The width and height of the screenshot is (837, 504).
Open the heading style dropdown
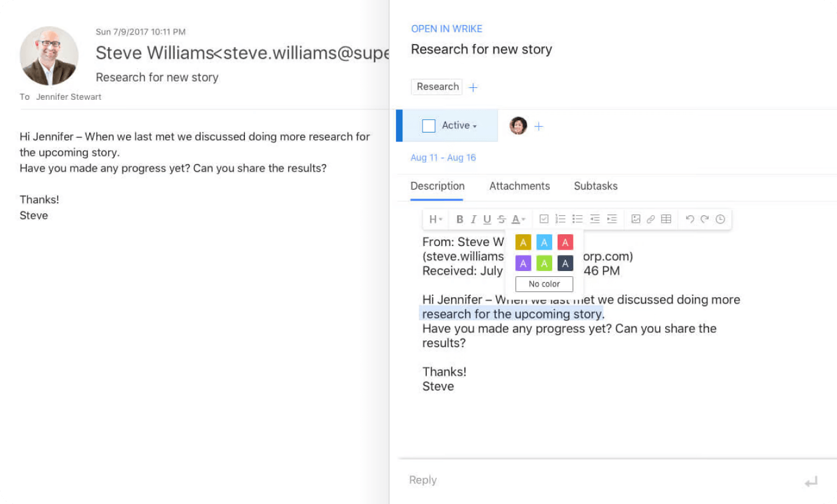(436, 219)
